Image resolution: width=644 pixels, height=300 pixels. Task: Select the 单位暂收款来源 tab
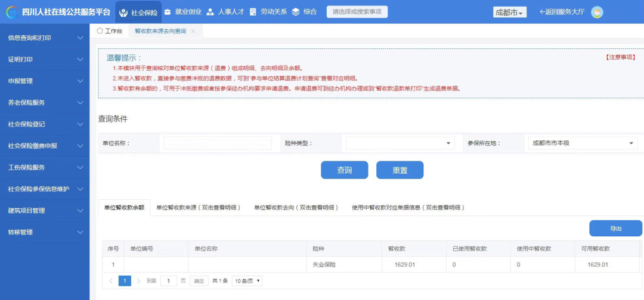coord(198,208)
